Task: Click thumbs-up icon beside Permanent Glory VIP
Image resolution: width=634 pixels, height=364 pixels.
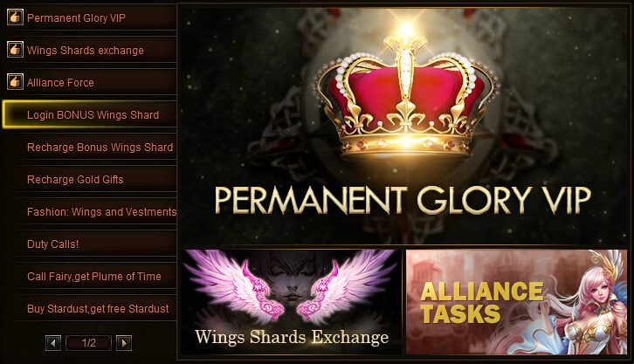Action: tap(15, 17)
